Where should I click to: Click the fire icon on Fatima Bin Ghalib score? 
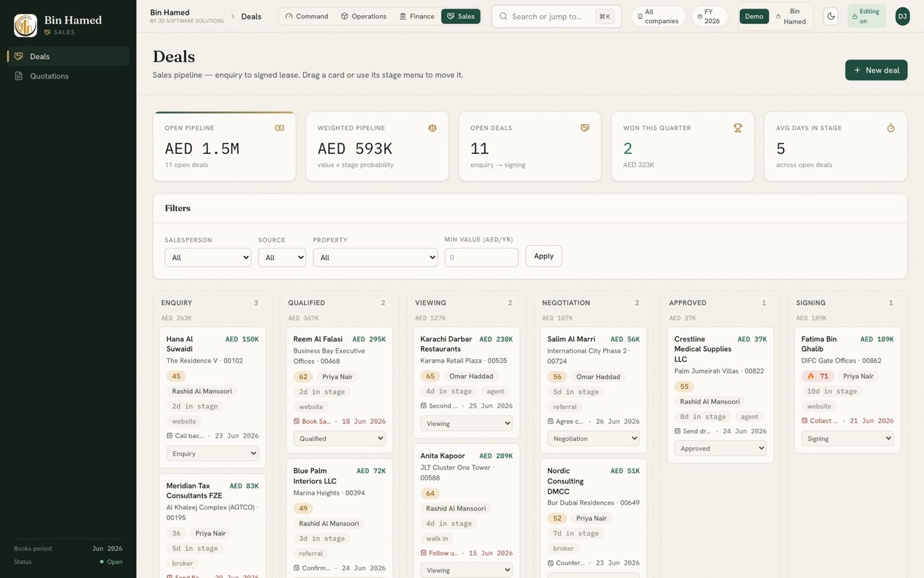[811, 377]
